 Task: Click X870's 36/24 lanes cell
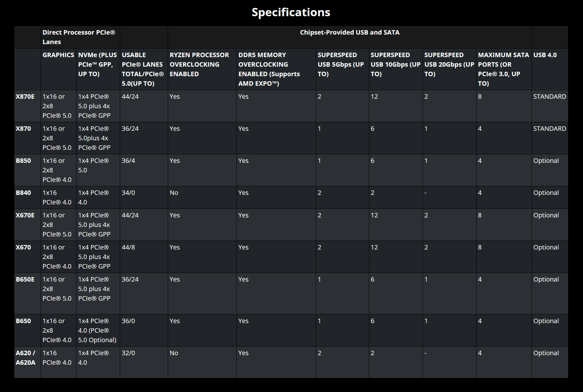pyautogui.click(x=144, y=138)
